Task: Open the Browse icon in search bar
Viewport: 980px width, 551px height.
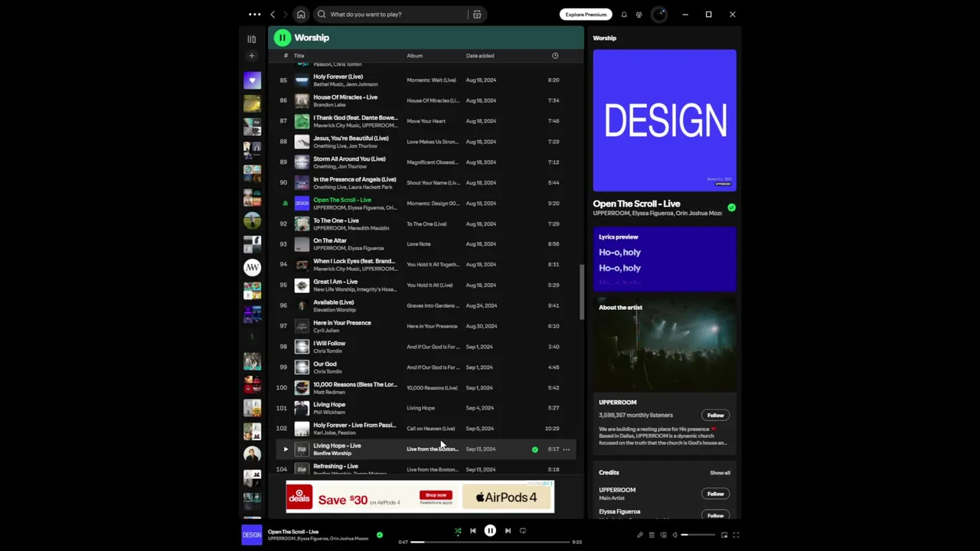Action: 477,15
